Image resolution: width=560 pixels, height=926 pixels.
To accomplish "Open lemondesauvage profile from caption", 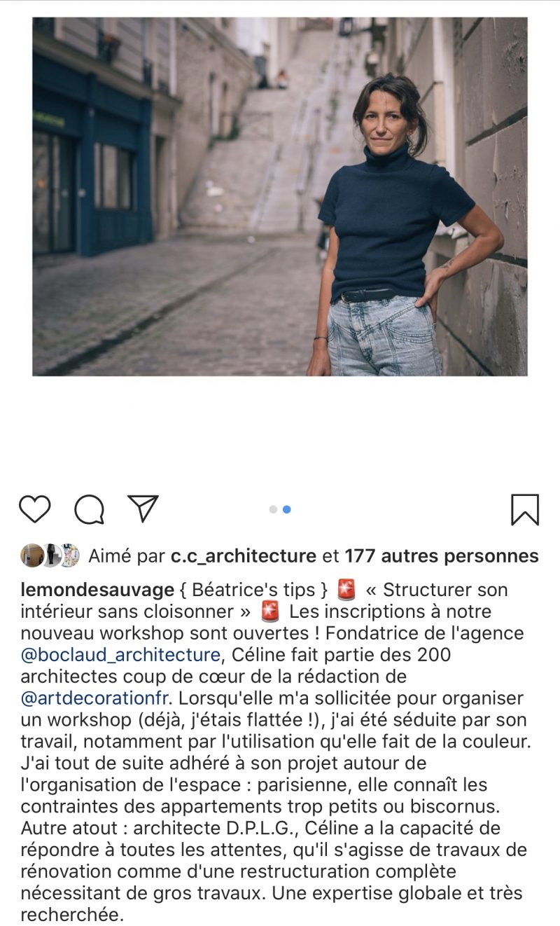I will pos(97,590).
